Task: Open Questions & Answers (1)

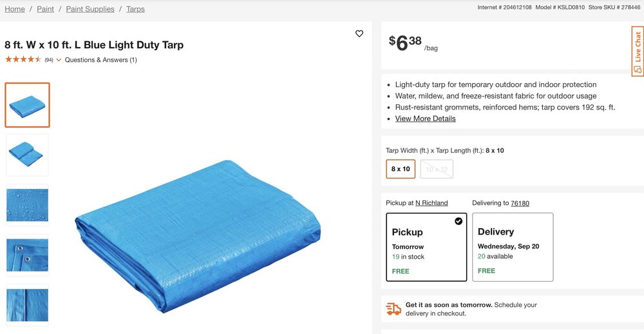Action: click(101, 60)
